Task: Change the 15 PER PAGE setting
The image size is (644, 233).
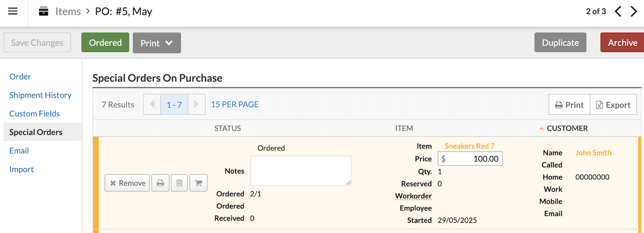Action: [235, 104]
